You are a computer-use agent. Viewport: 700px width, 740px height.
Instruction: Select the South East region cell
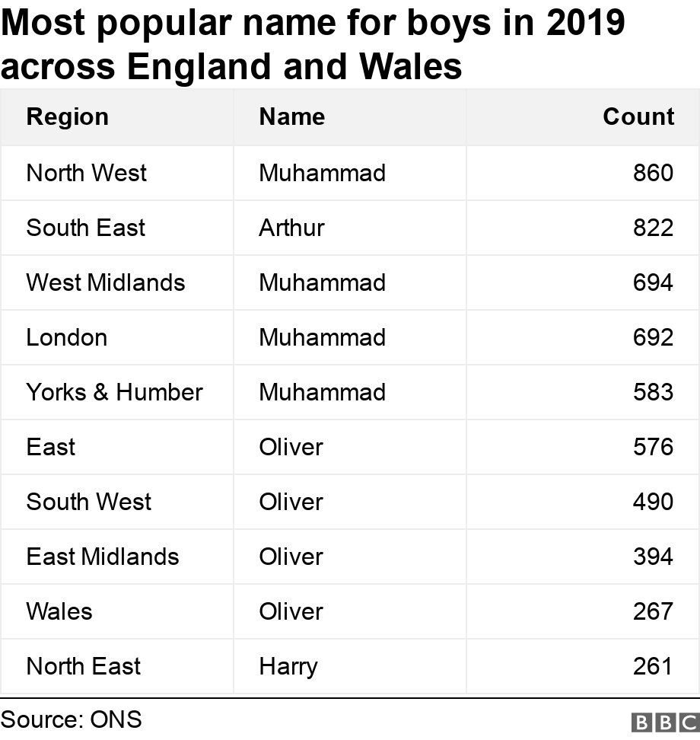coord(85,228)
